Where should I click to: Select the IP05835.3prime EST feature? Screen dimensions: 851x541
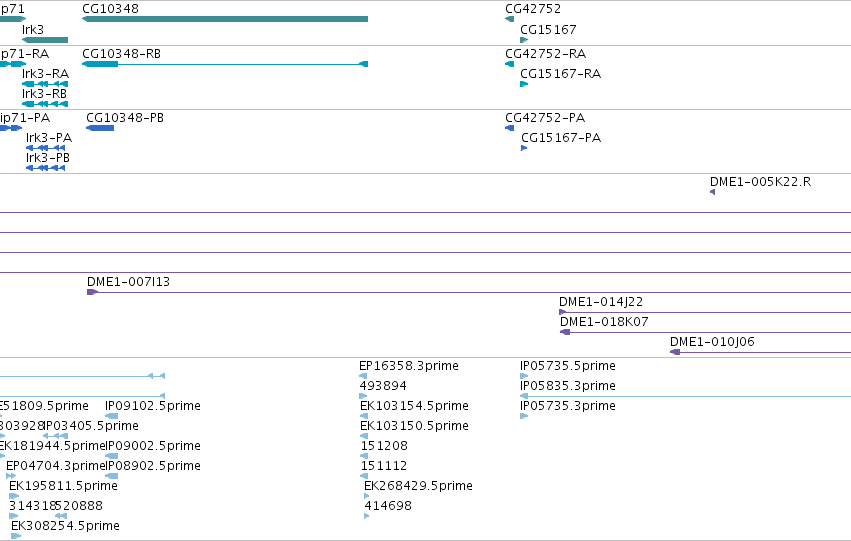tap(685, 396)
